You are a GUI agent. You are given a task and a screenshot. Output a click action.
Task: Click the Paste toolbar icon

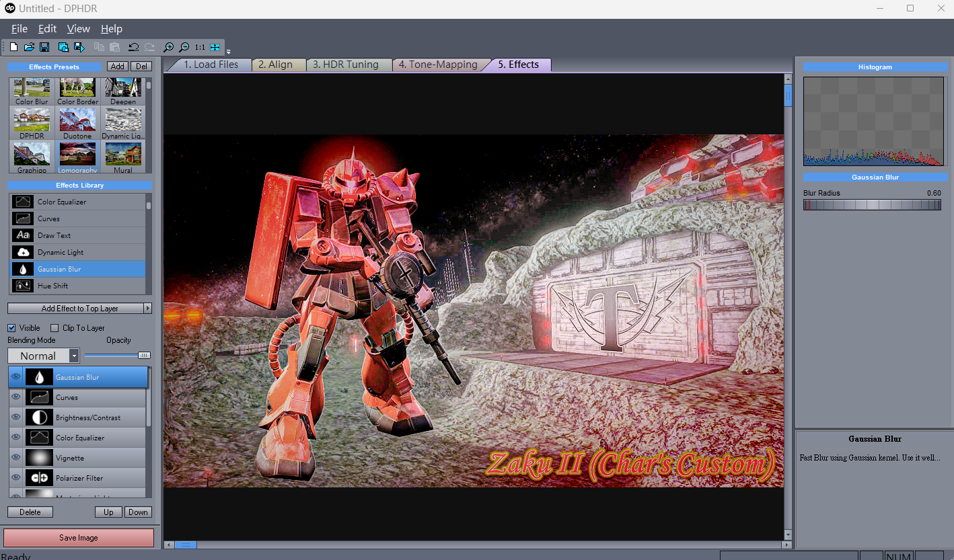point(114,47)
